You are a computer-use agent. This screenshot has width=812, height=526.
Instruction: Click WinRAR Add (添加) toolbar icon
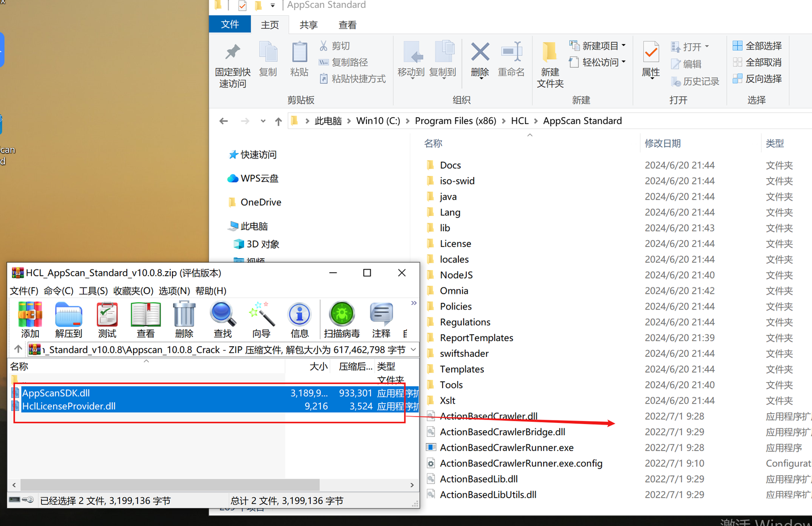coord(30,319)
